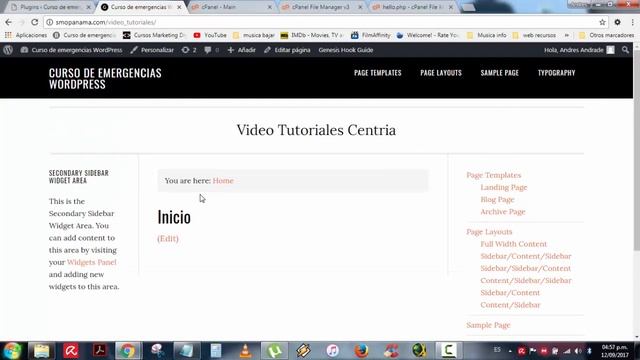Open the Aplicaciones apps grid bookmark
The image size is (640, 360).
point(26,36)
